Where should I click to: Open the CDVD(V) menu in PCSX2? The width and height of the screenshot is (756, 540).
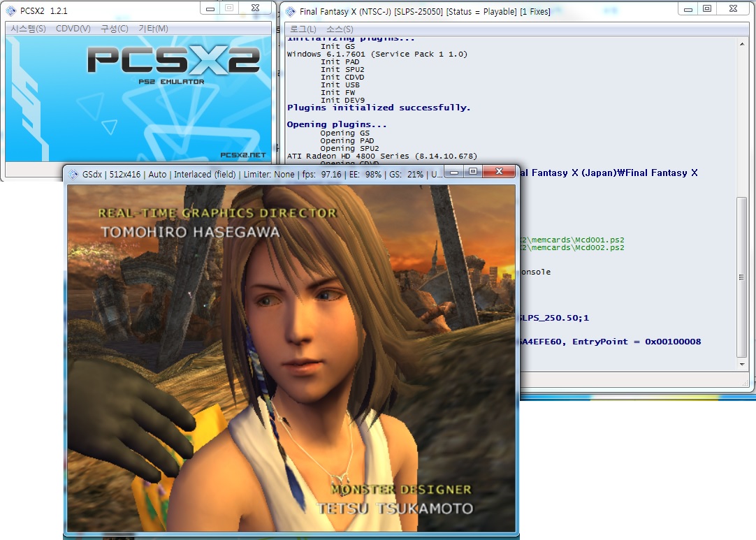pos(73,29)
